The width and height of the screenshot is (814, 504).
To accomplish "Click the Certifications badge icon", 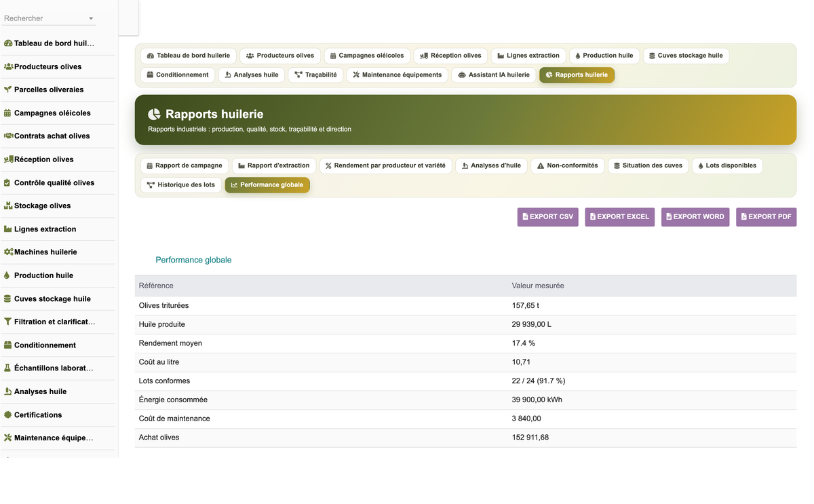I will [8, 414].
